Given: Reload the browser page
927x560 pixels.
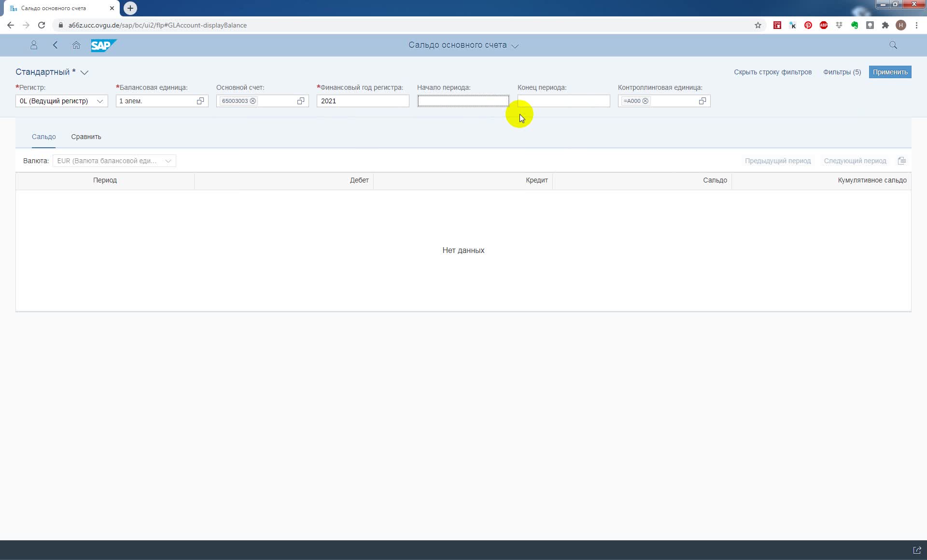Looking at the screenshot, I should pos(42,25).
